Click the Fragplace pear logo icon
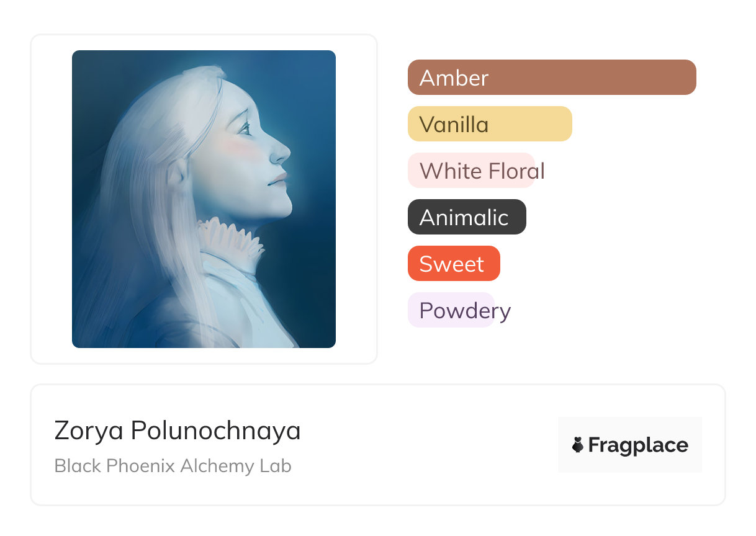 [x=578, y=445]
